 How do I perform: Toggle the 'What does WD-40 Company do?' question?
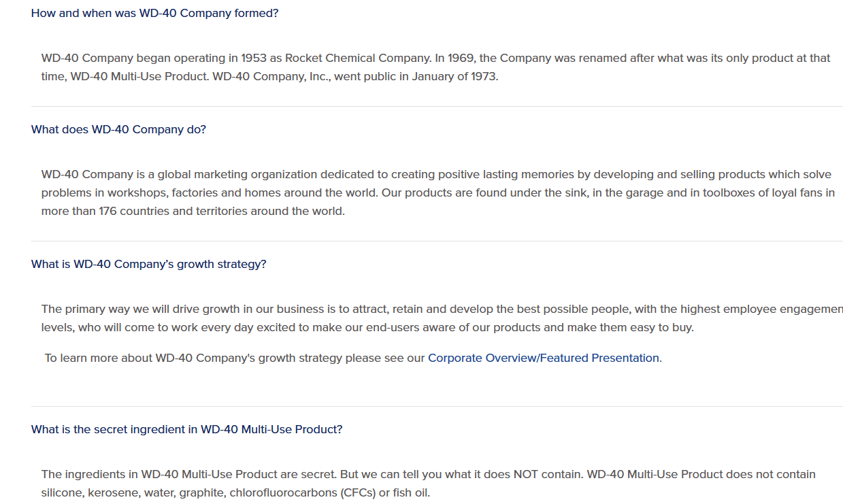coord(118,129)
